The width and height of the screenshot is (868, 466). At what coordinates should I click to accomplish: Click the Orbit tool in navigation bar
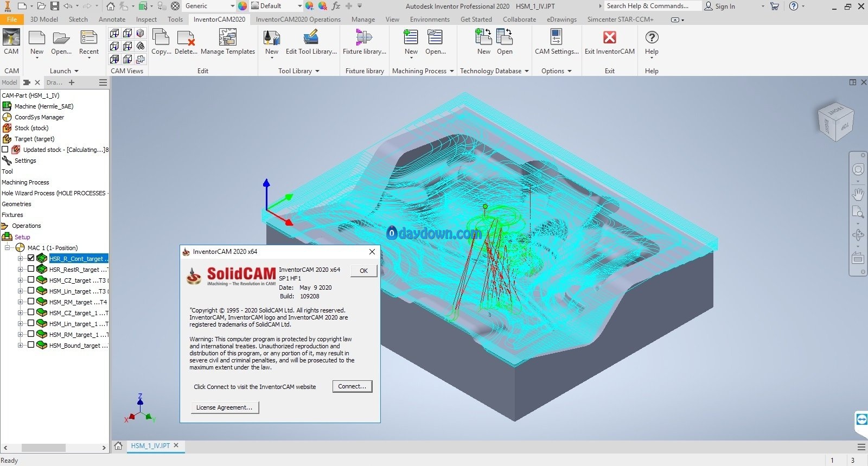click(858, 235)
